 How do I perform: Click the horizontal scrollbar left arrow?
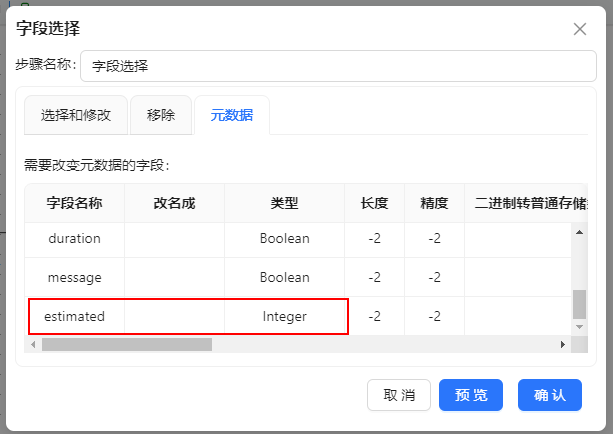tap(33, 344)
